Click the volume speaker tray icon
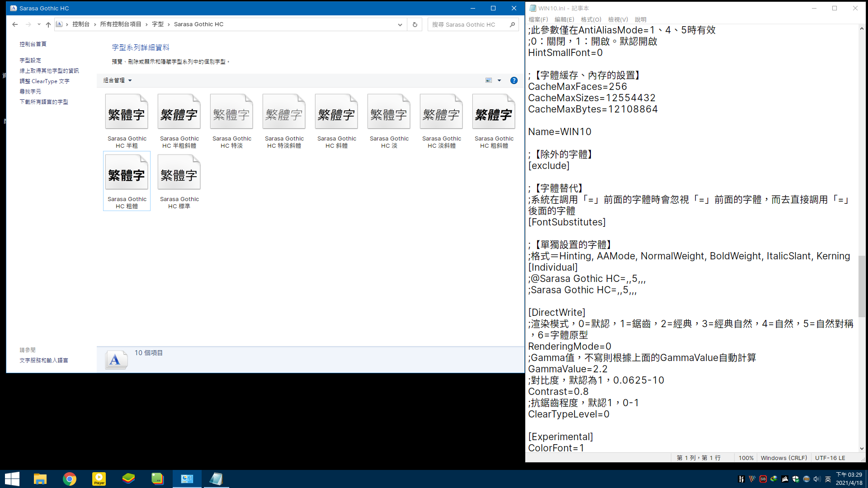The width and height of the screenshot is (868, 488). pos(817,479)
